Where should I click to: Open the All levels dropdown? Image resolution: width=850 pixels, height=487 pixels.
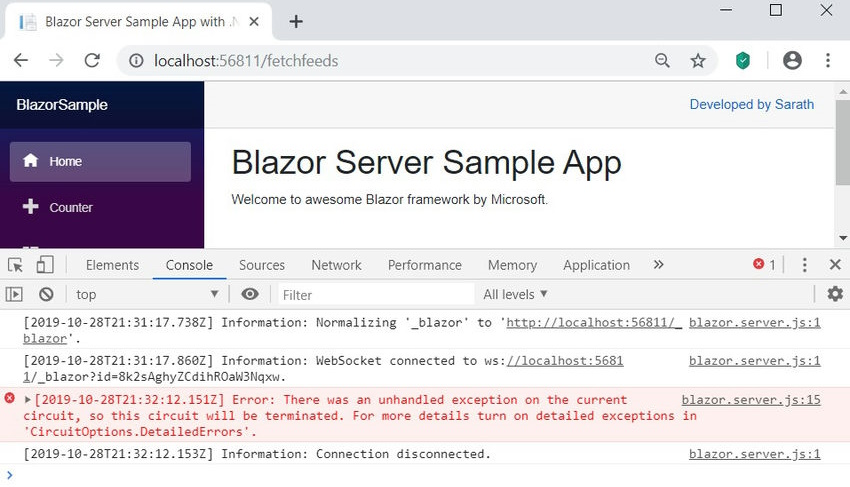point(515,294)
